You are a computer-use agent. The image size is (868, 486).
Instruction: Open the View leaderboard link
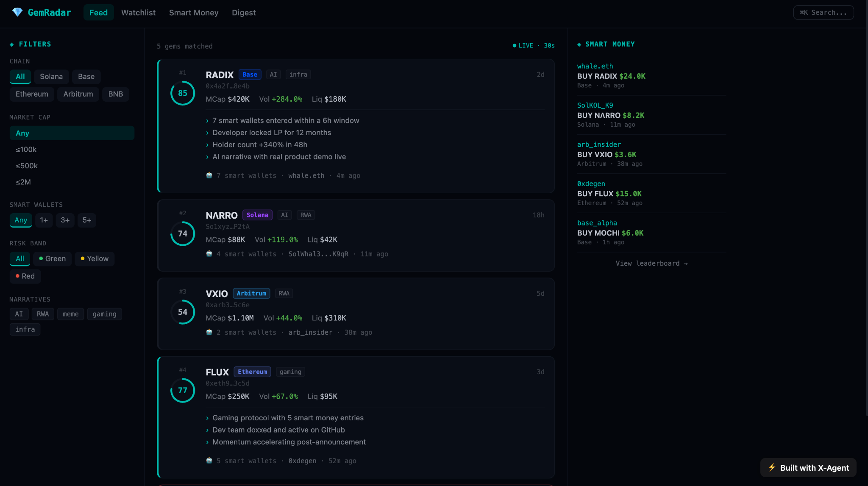[x=651, y=264]
